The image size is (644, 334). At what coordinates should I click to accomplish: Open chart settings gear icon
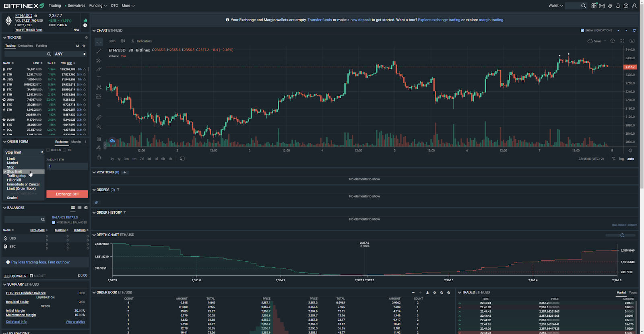coord(613,41)
